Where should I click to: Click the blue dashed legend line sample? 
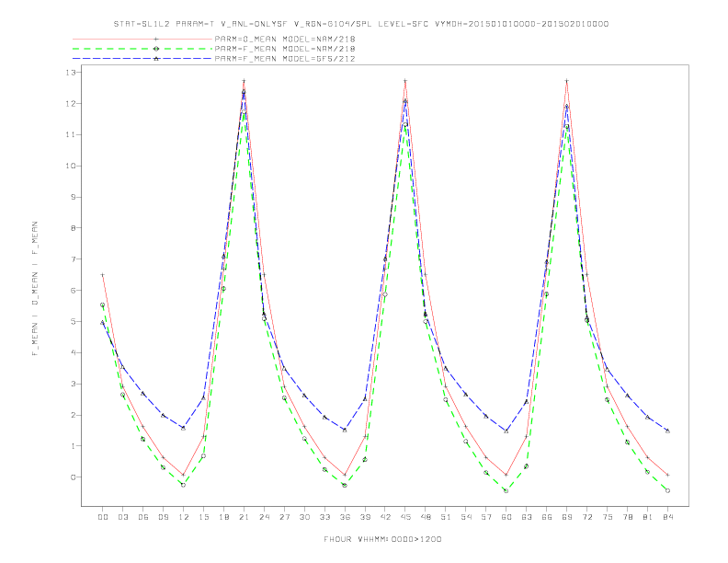[142, 59]
